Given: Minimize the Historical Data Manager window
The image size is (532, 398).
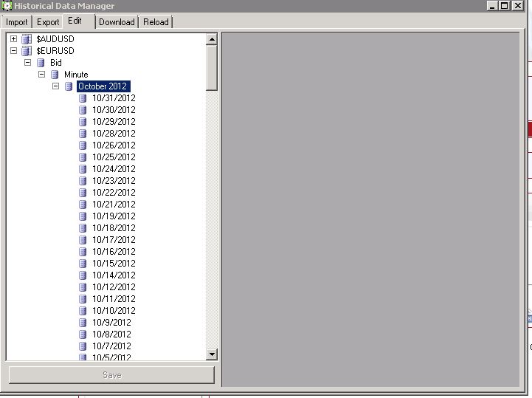Looking at the screenshot, I should [492, 6].
